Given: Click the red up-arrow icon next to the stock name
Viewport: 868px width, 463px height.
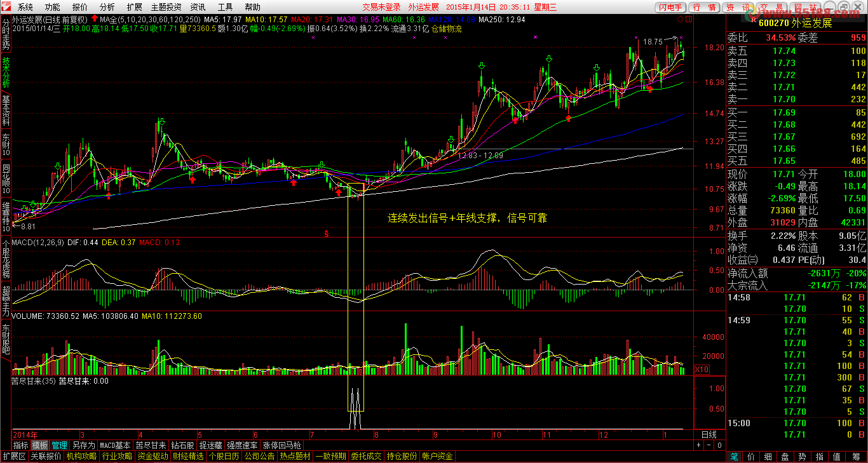Looking at the screenshot, I should [x=95, y=19].
